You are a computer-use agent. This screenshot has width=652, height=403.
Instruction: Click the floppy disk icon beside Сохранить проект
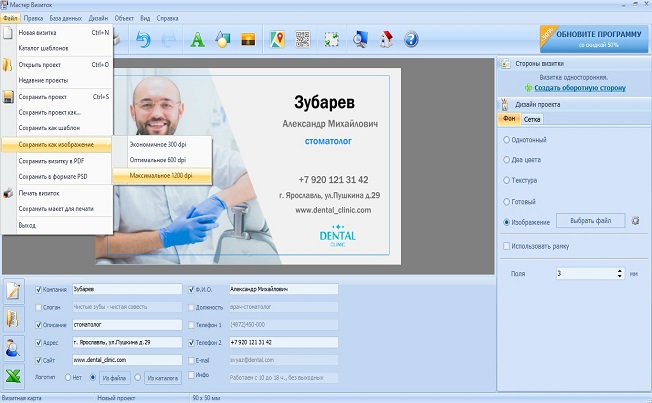[8, 97]
